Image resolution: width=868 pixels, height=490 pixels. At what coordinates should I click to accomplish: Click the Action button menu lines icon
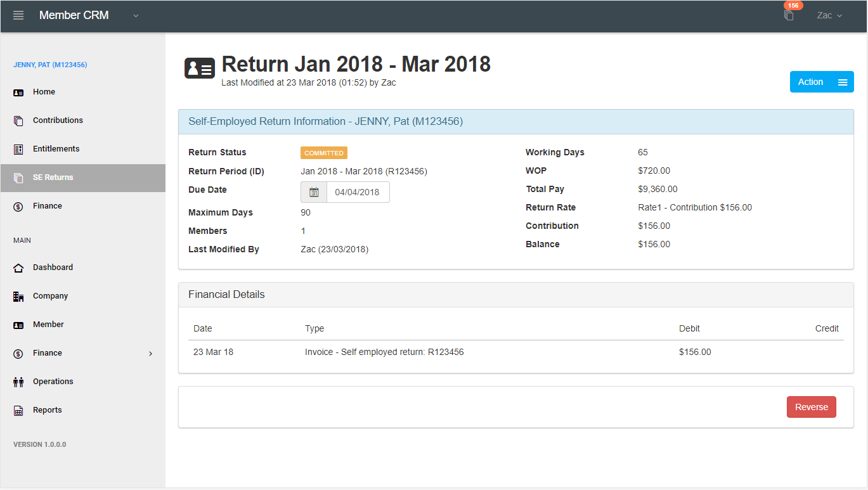tap(843, 82)
